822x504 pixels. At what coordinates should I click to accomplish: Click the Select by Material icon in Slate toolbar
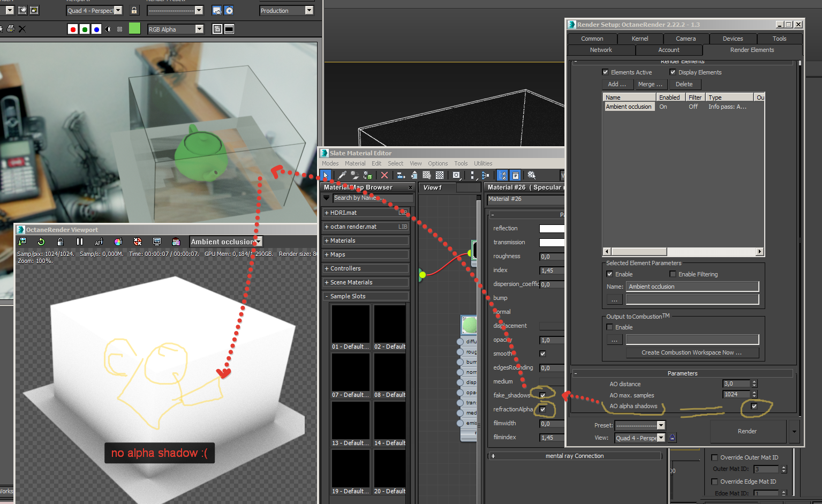(532, 175)
